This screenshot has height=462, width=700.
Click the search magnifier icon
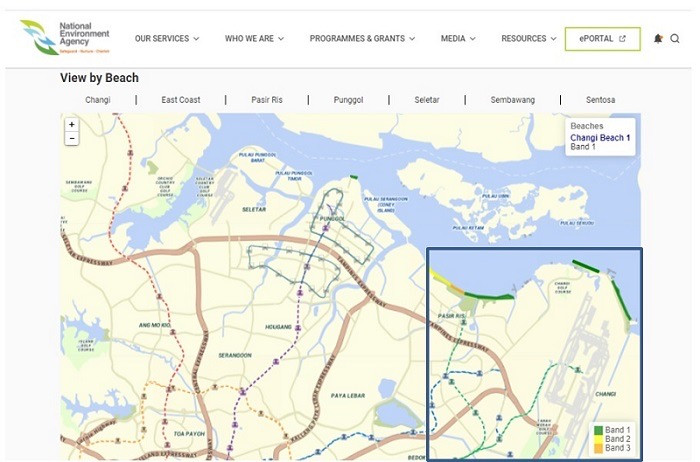tap(675, 39)
